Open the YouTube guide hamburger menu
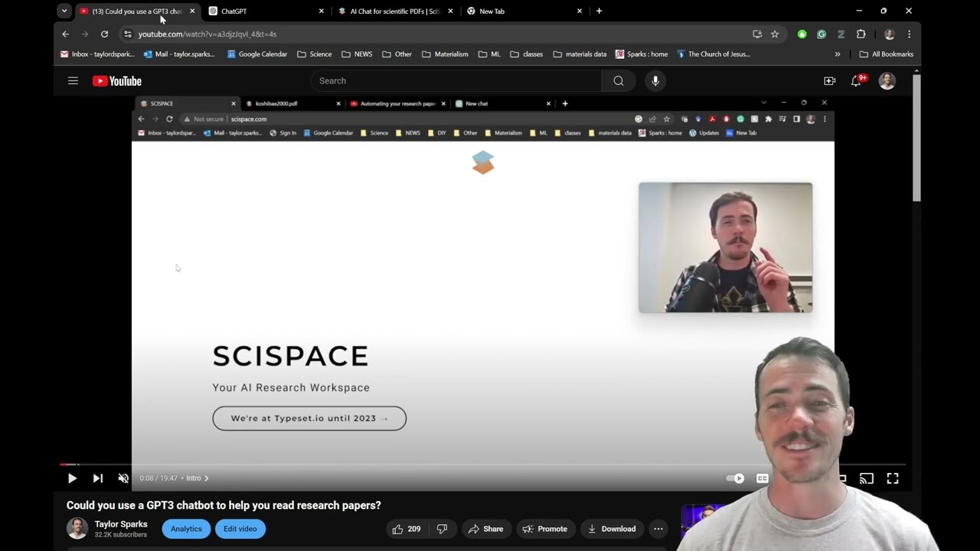 (x=73, y=80)
